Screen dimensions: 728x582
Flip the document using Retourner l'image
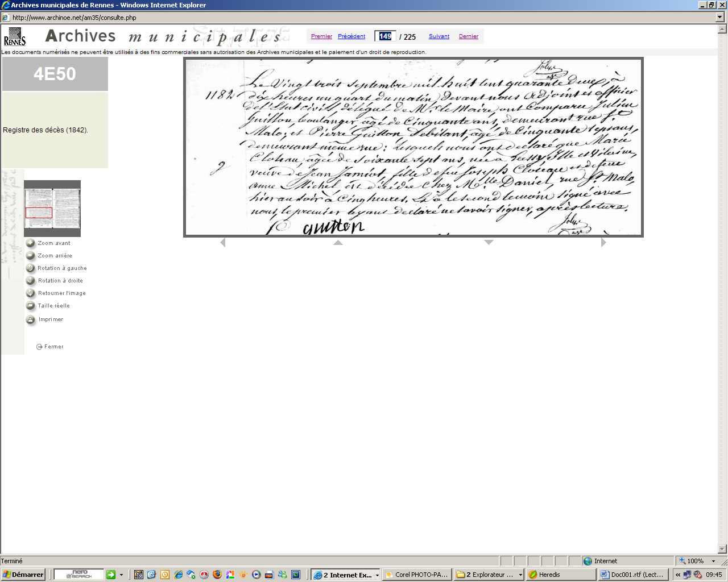[x=31, y=293]
